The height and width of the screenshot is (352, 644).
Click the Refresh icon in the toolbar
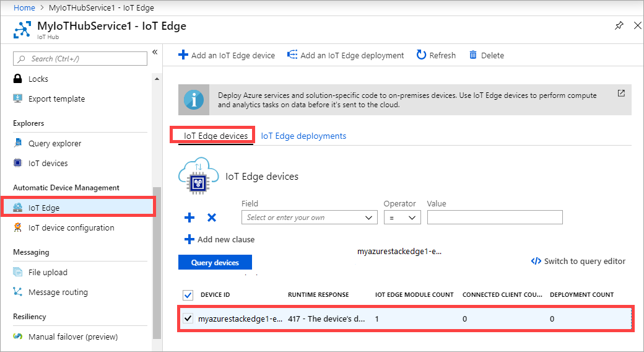click(x=421, y=55)
